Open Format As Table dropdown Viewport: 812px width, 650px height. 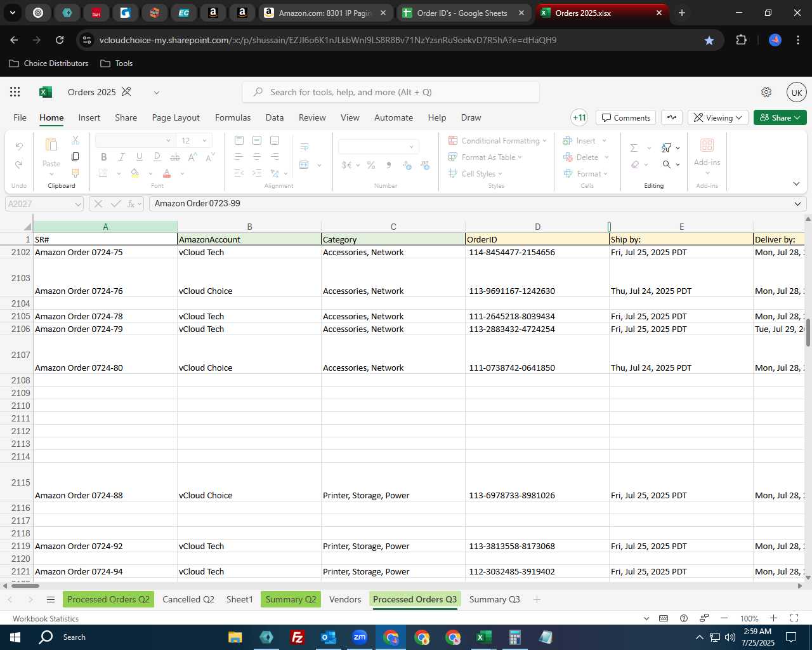485,157
